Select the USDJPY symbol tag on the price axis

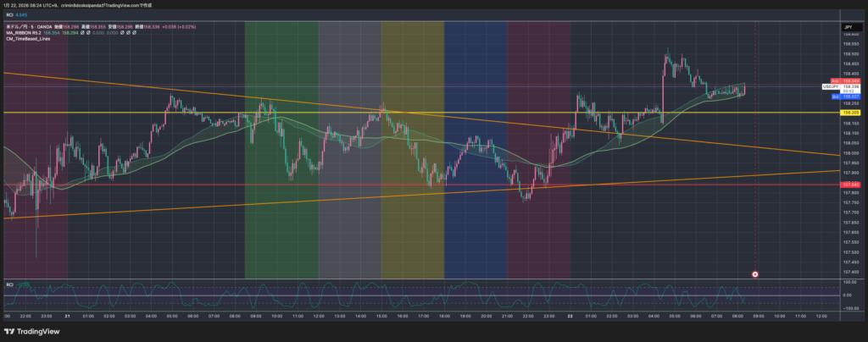click(x=831, y=86)
